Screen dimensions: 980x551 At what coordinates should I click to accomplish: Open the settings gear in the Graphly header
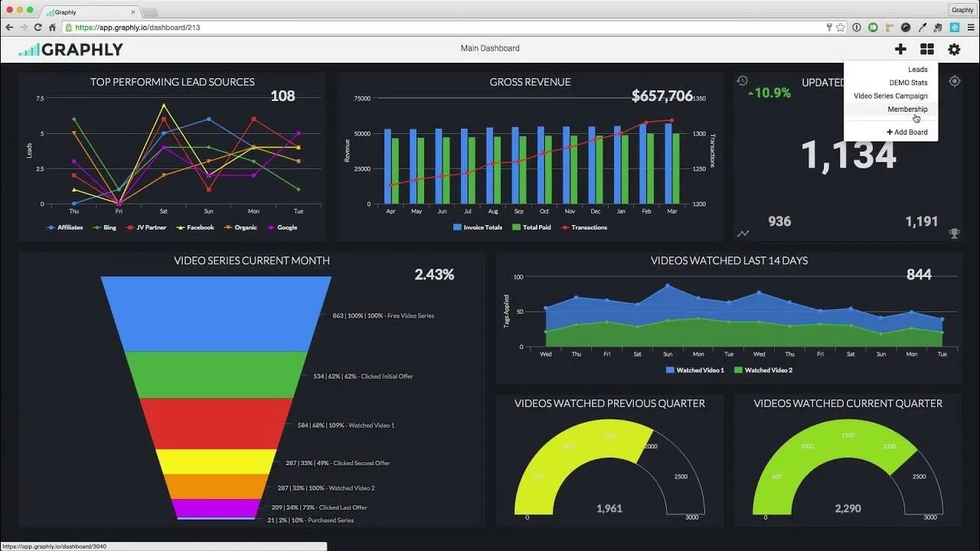click(x=954, y=49)
